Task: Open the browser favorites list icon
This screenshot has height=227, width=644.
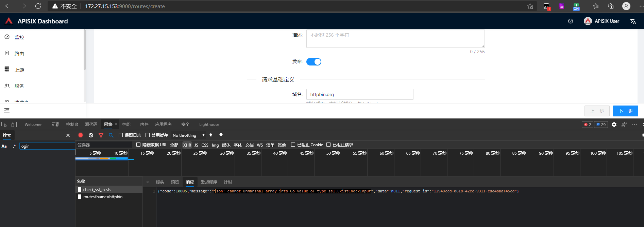Action: [596, 6]
